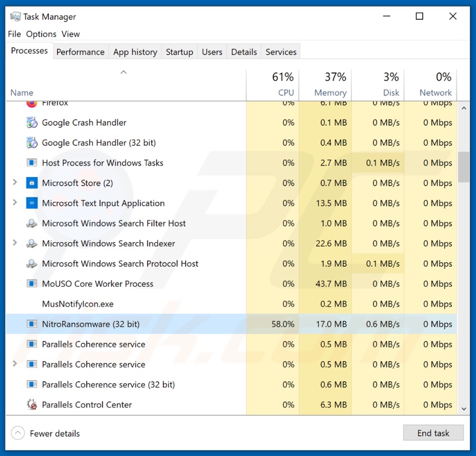Click the MoUSO Core Worker Process icon
This screenshot has width=476, height=456.
coord(31,284)
